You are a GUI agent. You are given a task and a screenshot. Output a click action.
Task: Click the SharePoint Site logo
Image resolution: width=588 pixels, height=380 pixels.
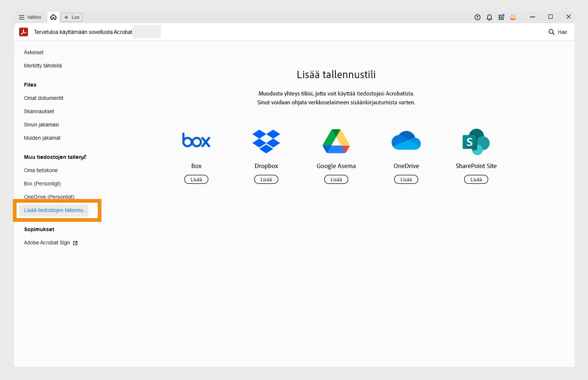(x=476, y=142)
